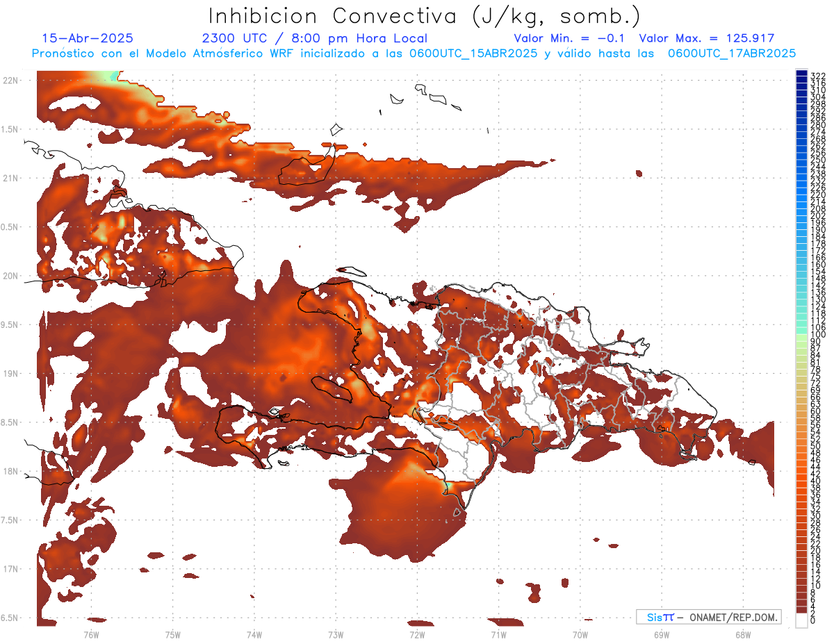This screenshot has height=644, width=834.
Task: Click the "75W" longitude label
Action: click(172, 634)
